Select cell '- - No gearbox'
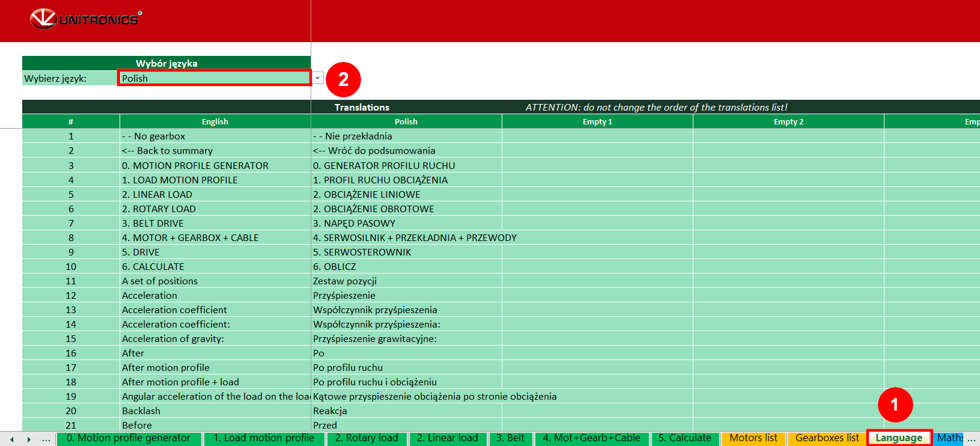 pyautogui.click(x=215, y=136)
